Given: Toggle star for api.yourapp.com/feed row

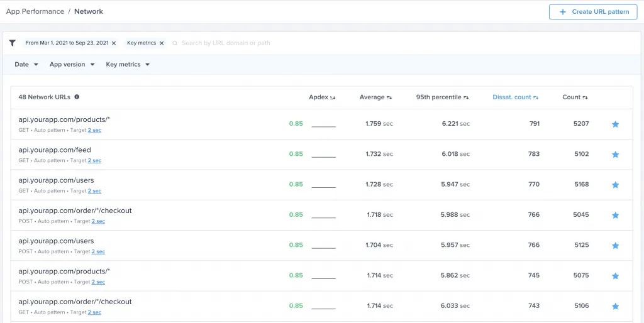Looking at the screenshot, I should click(x=615, y=155).
